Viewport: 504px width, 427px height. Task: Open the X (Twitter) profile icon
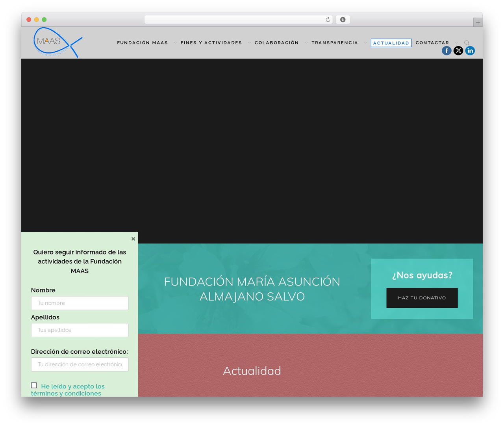tap(458, 50)
